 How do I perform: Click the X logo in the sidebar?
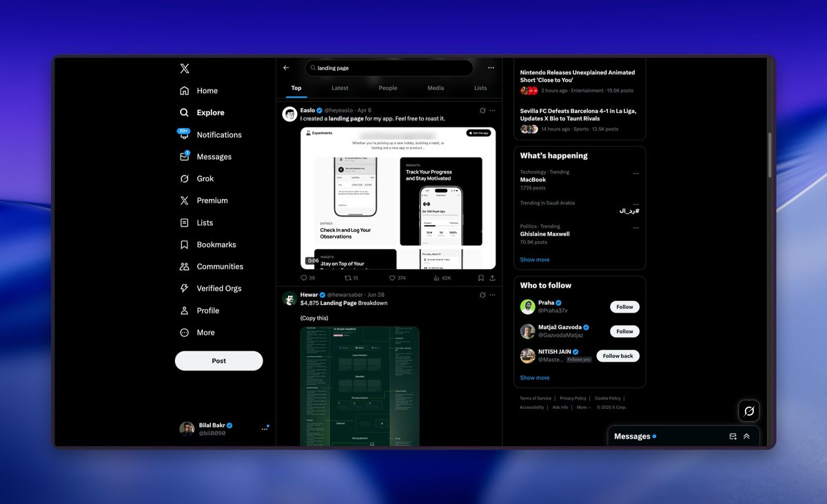click(x=184, y=68)
